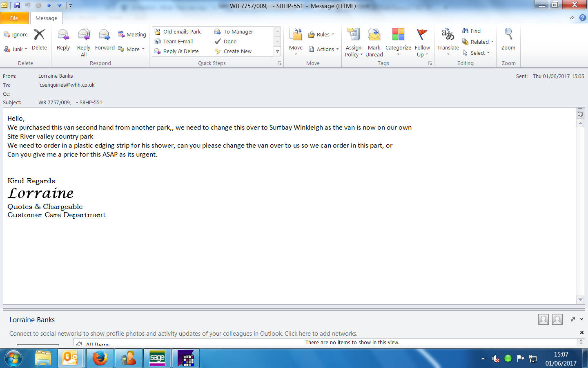This screenshot has width=588, height=368.
Task: Click sender name Lorraine Banks in header
Action: click(x=56, y=76)
